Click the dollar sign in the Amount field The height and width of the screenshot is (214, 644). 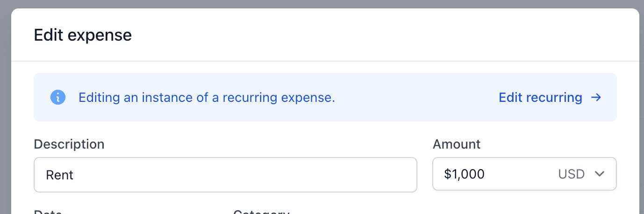pos(447,174)
